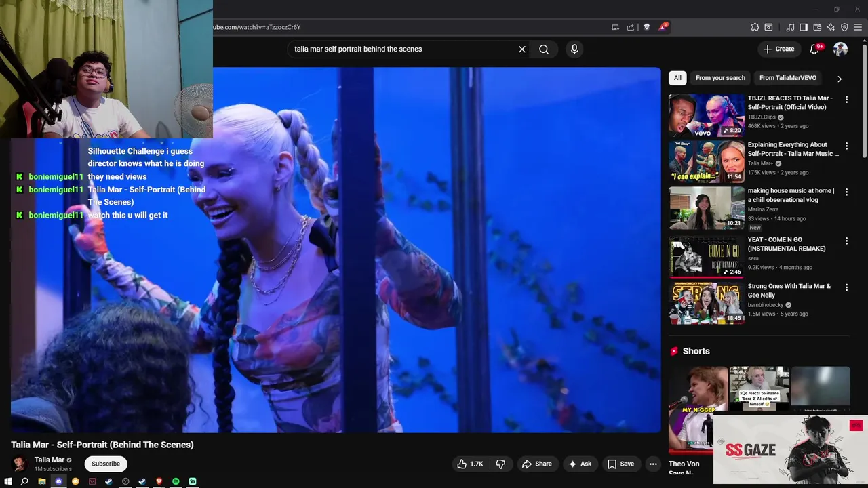868x488 pixels.
Task: Open Spotify from the taskbar
Action: [176, 481]
